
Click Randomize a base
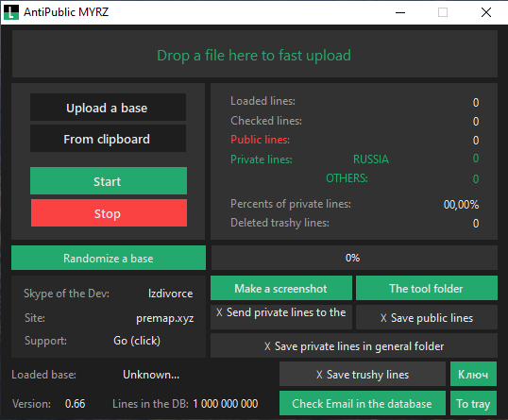tap(109, 258)
